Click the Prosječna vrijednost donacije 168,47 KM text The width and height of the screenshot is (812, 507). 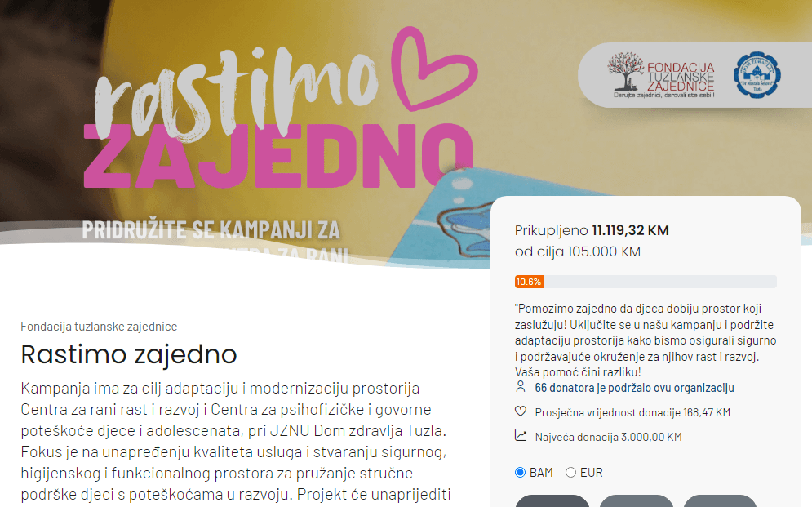[x=632, y=413]
